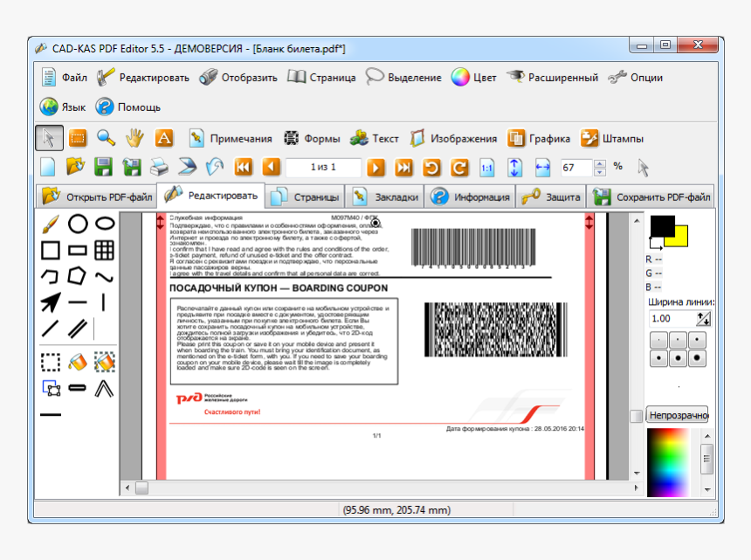751x560 pixels.
Task: Select the black foreground color swatch
Action: pos(662,225)
